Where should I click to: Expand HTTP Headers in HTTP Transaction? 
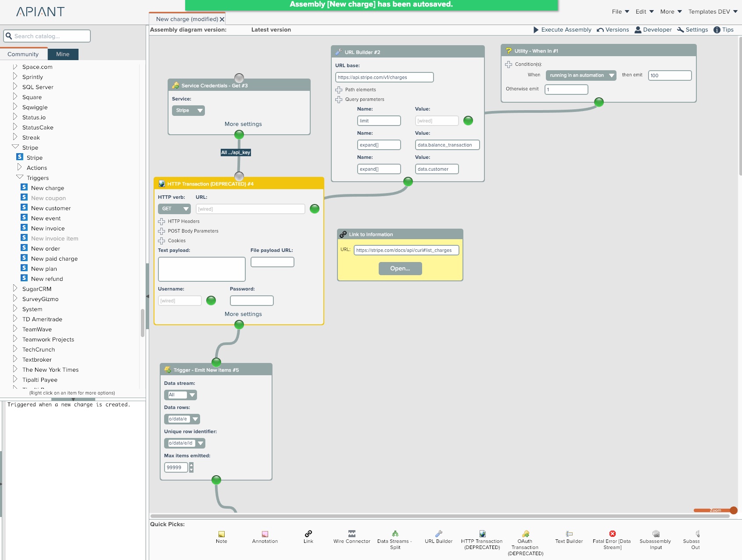pos(161,222)
